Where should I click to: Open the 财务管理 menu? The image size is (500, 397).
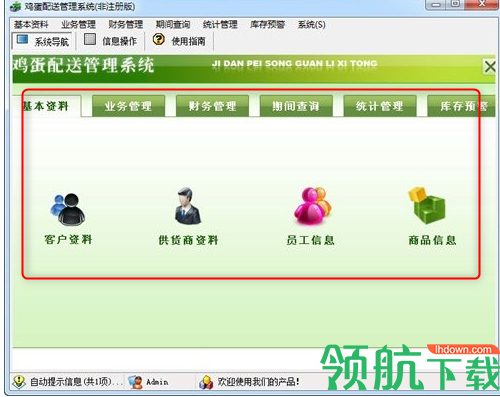pyautogui.click(x=125, y=24)
